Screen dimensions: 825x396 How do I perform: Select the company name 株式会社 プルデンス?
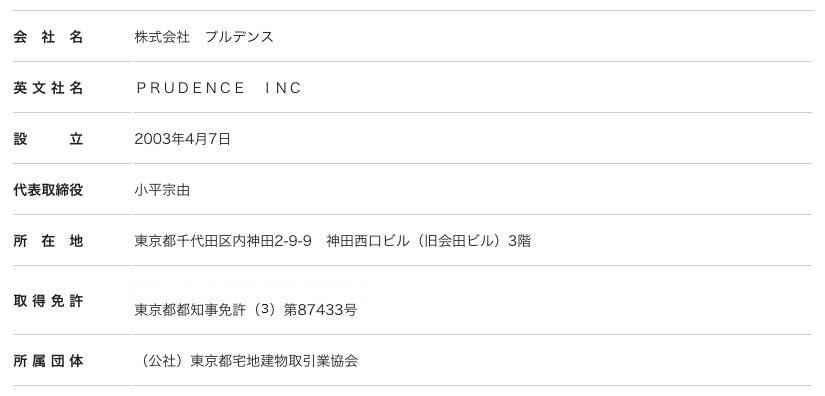tap(204, 37)
